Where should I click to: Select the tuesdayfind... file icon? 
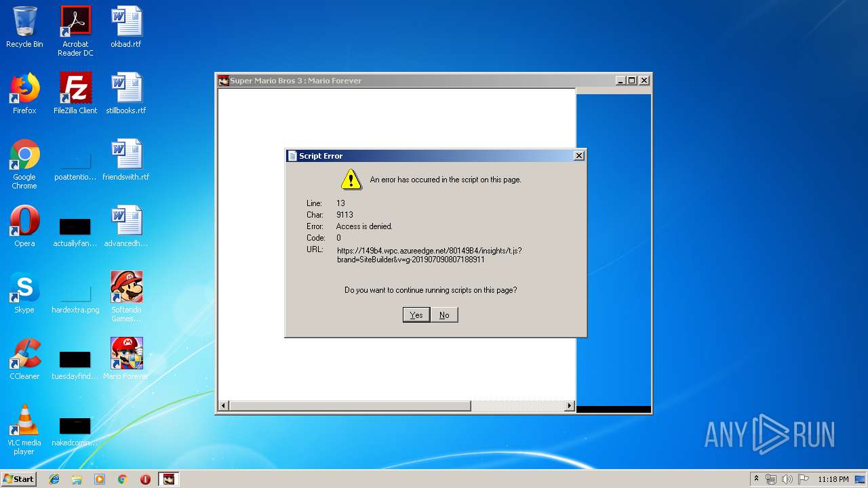point(75,363)
